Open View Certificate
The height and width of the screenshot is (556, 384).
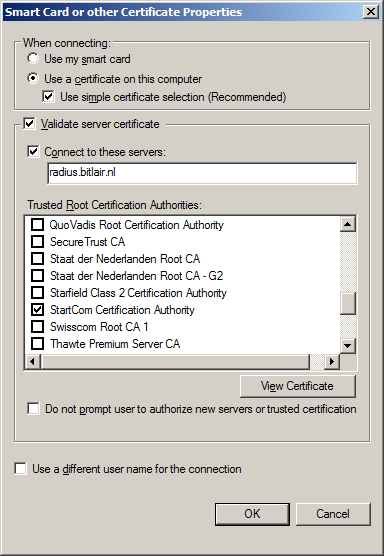coord(297,386)
